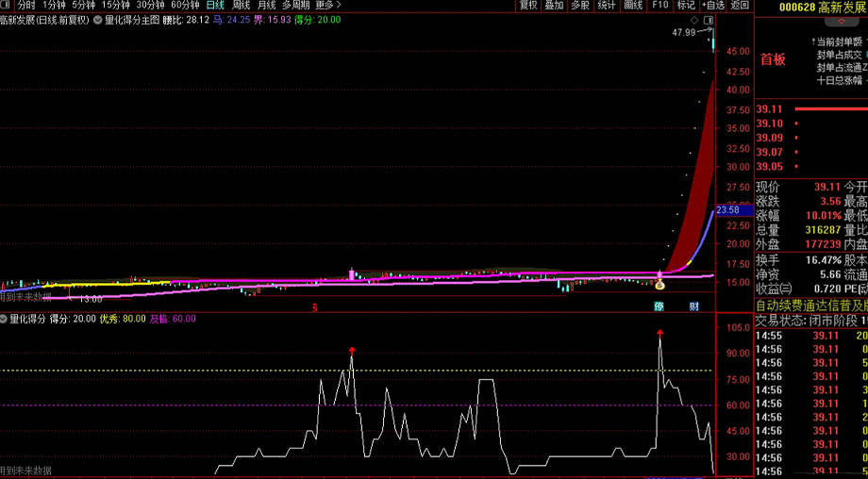This screenshot has height=479, width=868.
Task: Toggle the 量化得分 sub-chart indicator icon
Action: (5, 319)
